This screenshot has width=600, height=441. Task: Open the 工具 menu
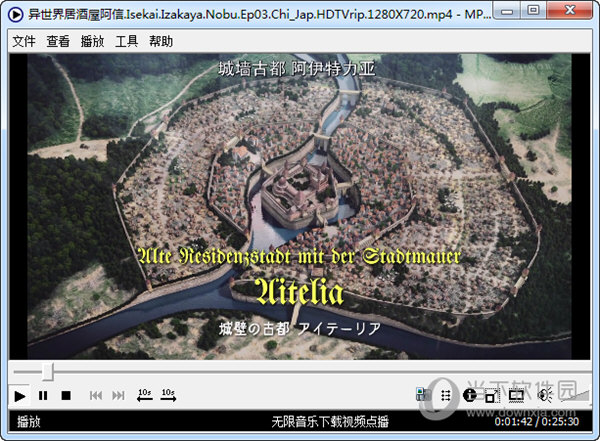tap(127, 41)
